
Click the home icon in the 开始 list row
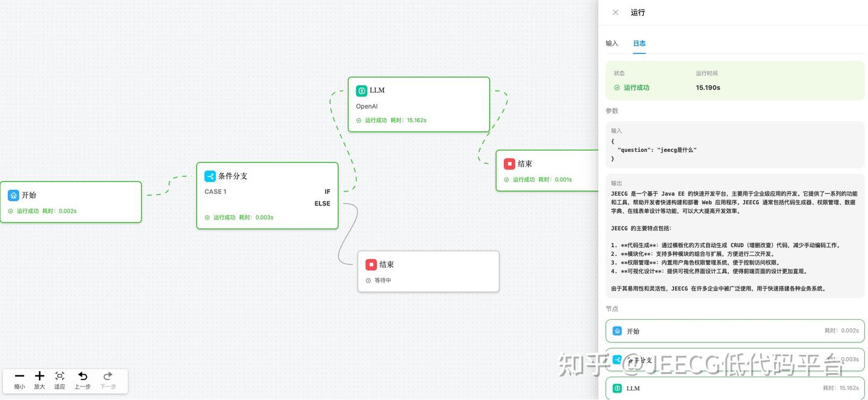617,331
